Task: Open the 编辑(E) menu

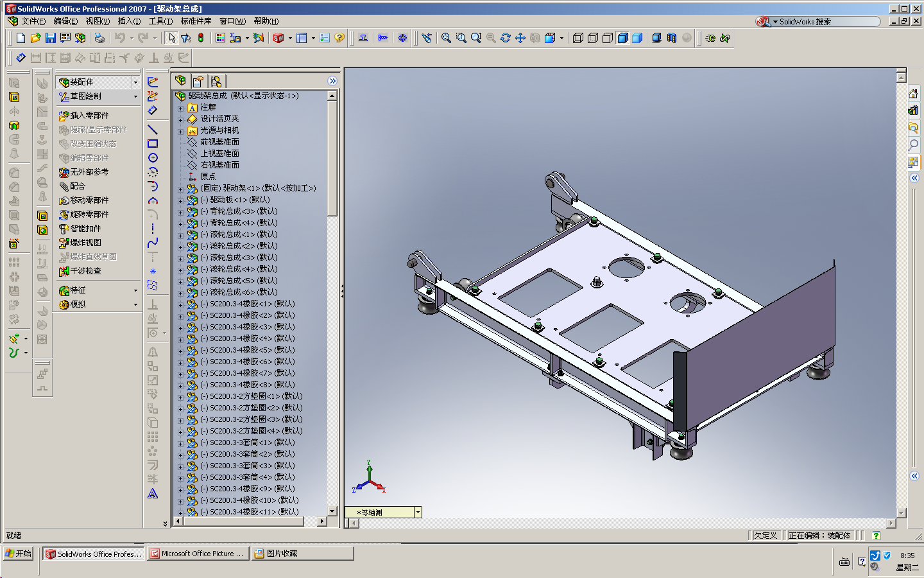Action: point(65,21)
